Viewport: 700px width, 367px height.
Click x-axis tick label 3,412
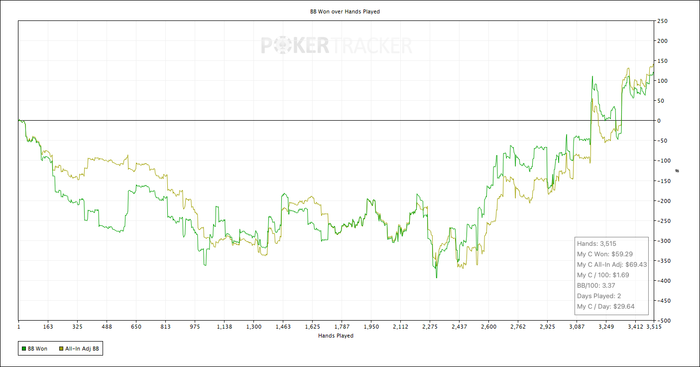pyautogui.click(x=635, y=327)
